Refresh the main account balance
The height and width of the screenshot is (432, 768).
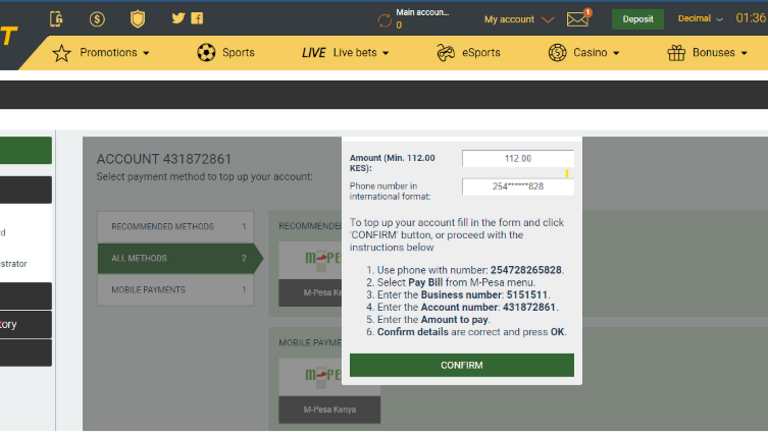(x=384, y=19)
